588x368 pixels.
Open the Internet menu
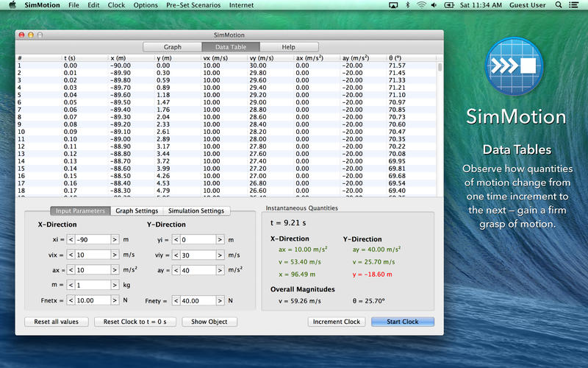click(x=241, y=5)
